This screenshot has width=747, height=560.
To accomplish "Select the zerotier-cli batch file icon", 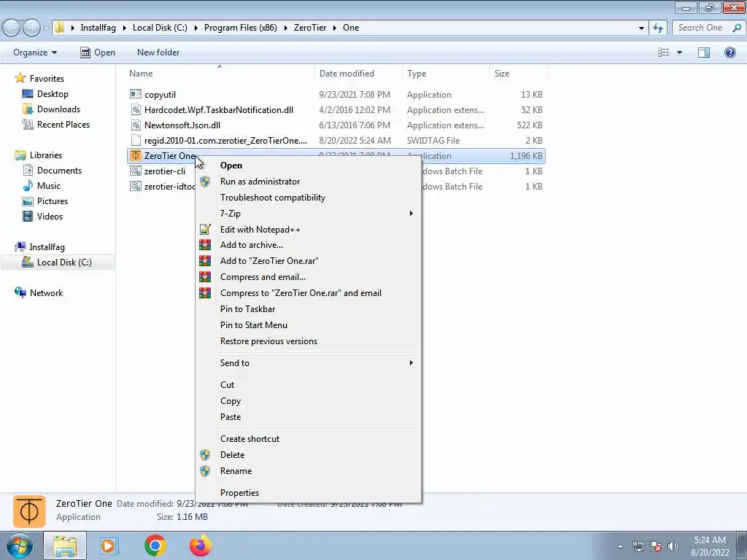I will point(136,171).
